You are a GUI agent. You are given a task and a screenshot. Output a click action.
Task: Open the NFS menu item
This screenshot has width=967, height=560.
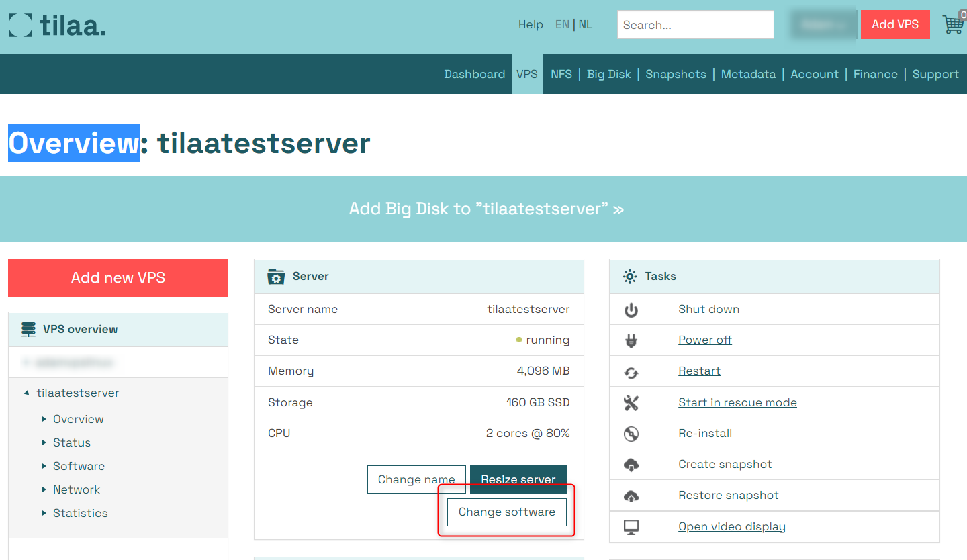pyautogui.click(x=561, y=74)
